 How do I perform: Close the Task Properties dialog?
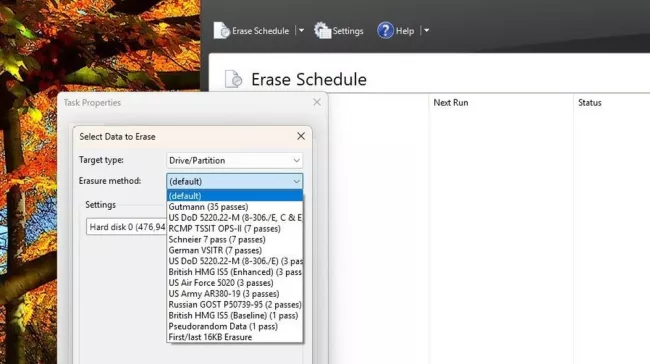317,102
